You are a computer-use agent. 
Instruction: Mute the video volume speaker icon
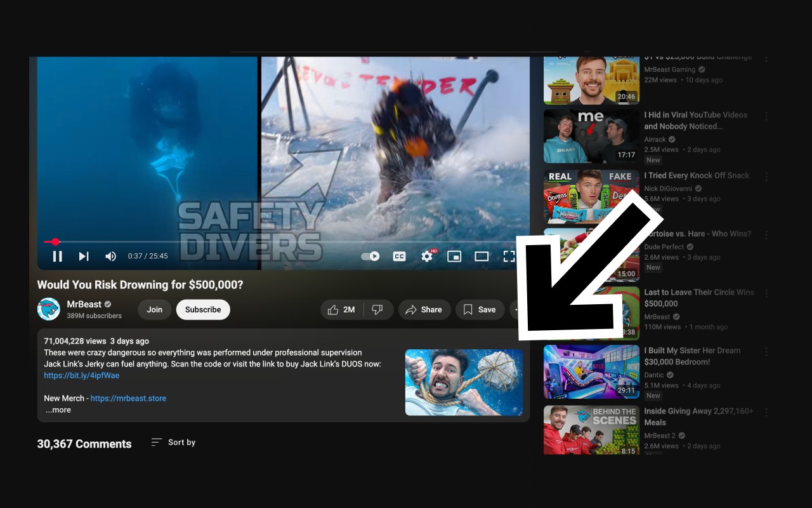tap(110, 256)
